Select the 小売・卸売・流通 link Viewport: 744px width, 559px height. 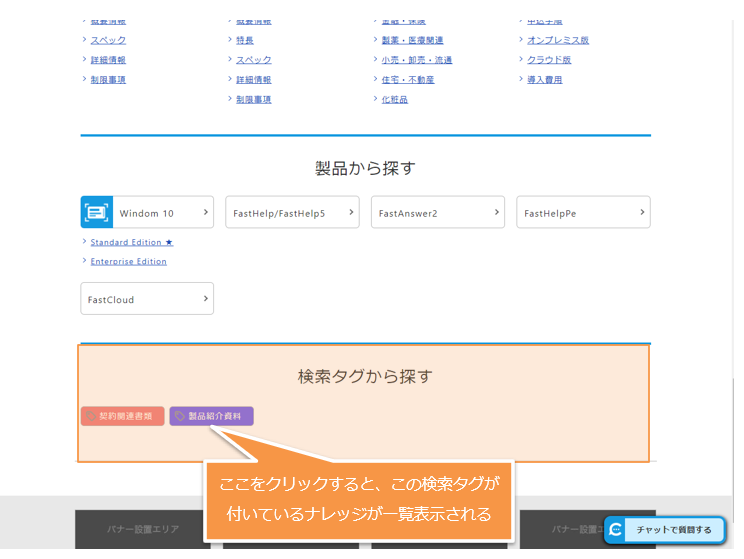pos(416,60)
